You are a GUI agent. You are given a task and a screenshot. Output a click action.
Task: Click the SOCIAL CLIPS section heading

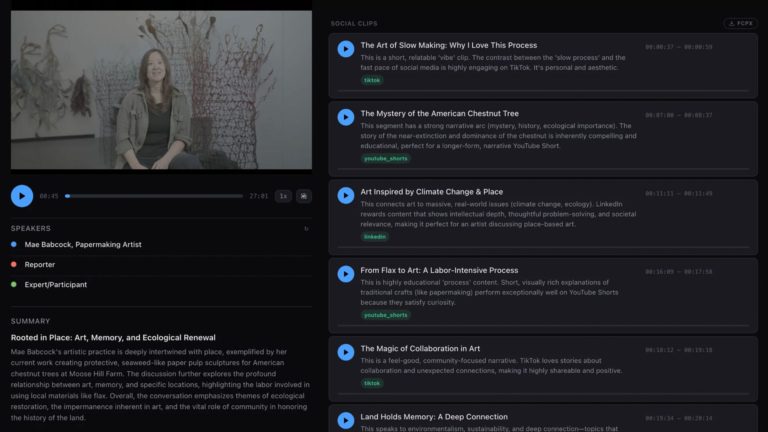pos(354,24)
